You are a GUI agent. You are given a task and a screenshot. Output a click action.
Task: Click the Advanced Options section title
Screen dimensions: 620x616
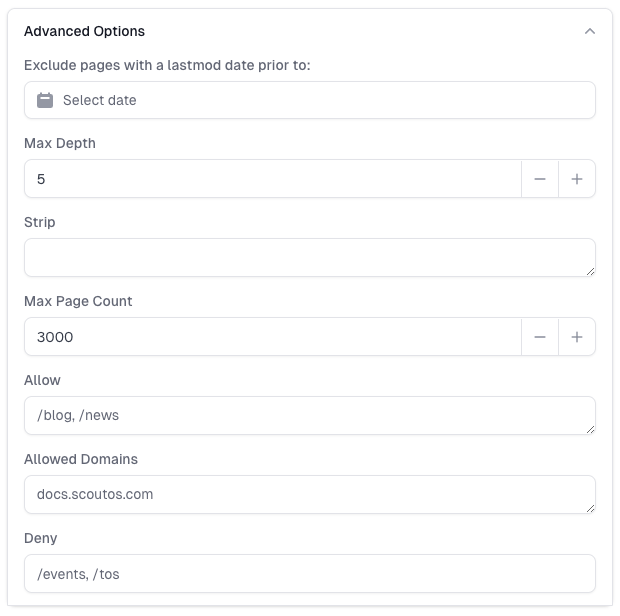click(x=84, y=31)
